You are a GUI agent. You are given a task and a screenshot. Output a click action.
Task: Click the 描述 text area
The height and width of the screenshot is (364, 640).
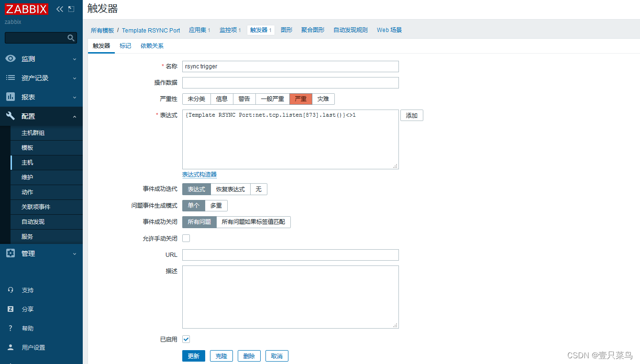tap(290, 297)
